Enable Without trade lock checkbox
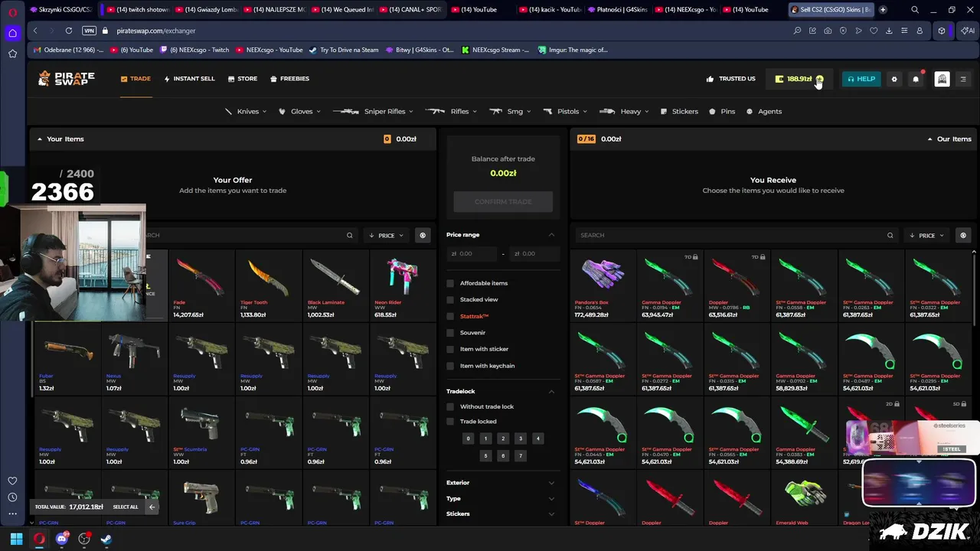This screenshot has height=551, width=980. click(450, 407)
